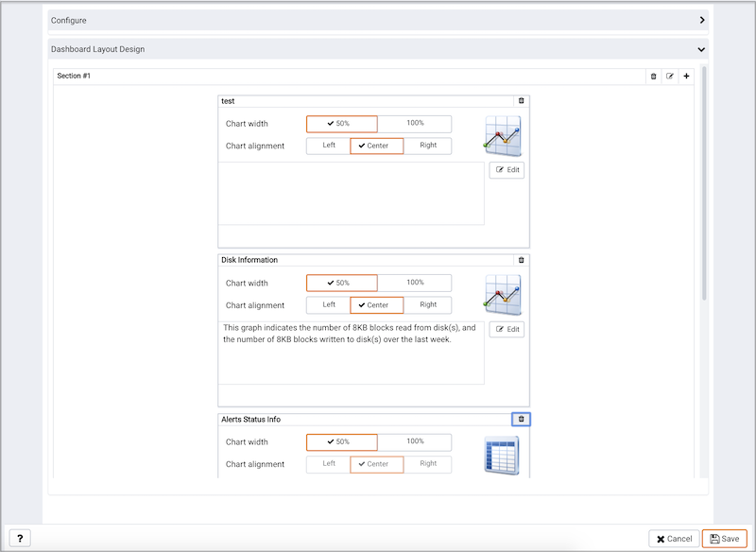This screenshot has width=756, height=552.
Task: Click Edit button in test chart panel
Action: tap(507, 170)
